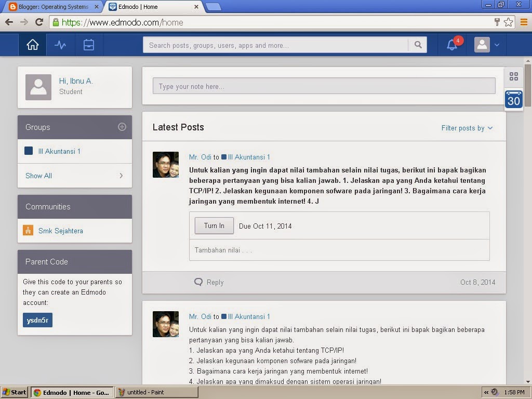Select Edmodo Chrome taskbar button
Viewport: 532px width, 399px height.
pyautogui.click(x=72, y=393)
